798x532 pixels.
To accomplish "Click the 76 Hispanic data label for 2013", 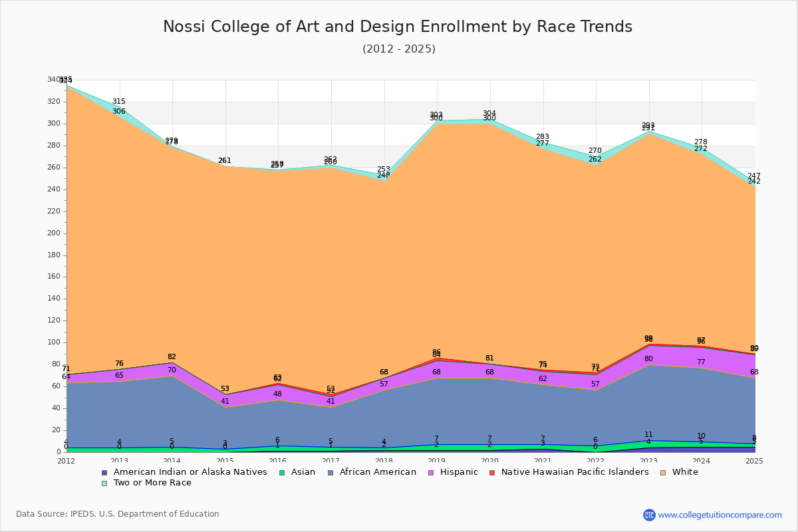I will click(x=119, y=364).
